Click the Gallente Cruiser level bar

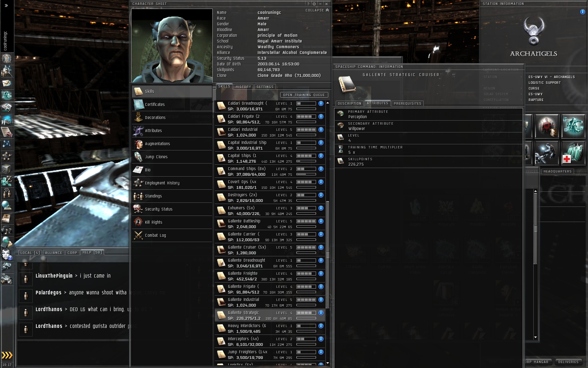tap(306, 247)
